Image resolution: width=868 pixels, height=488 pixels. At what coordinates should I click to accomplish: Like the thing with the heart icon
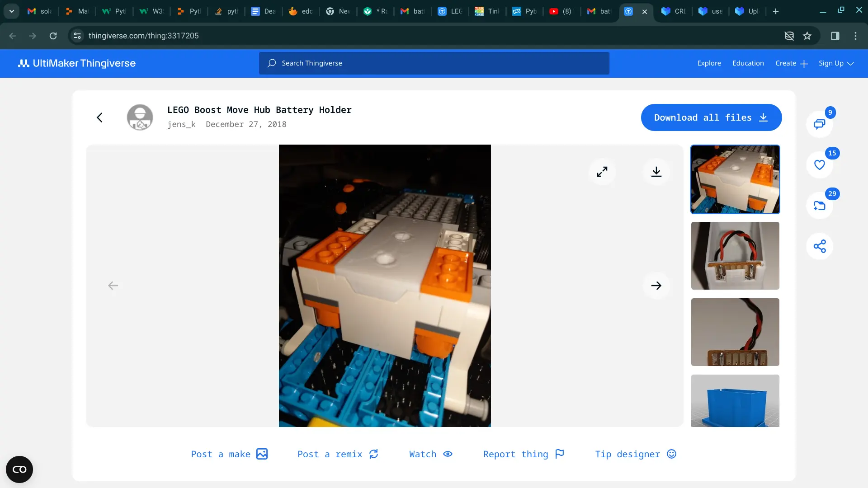pos(819,165)
